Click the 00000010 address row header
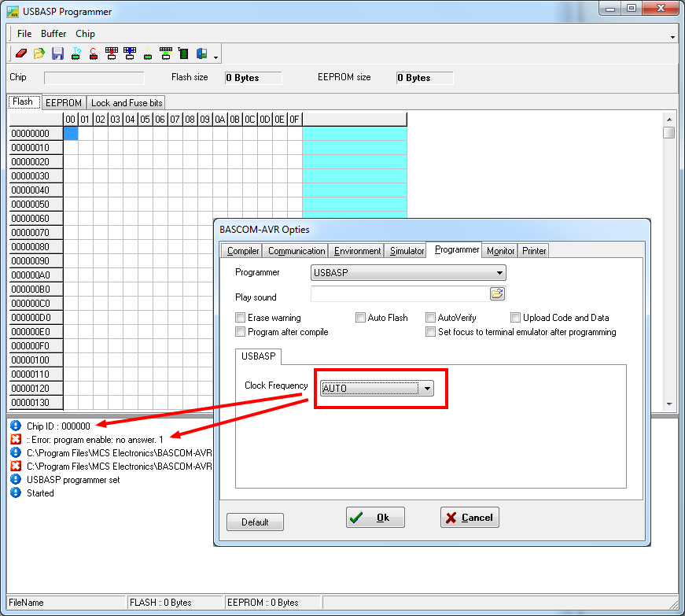The image size is (685, 616). coord(36,148)
